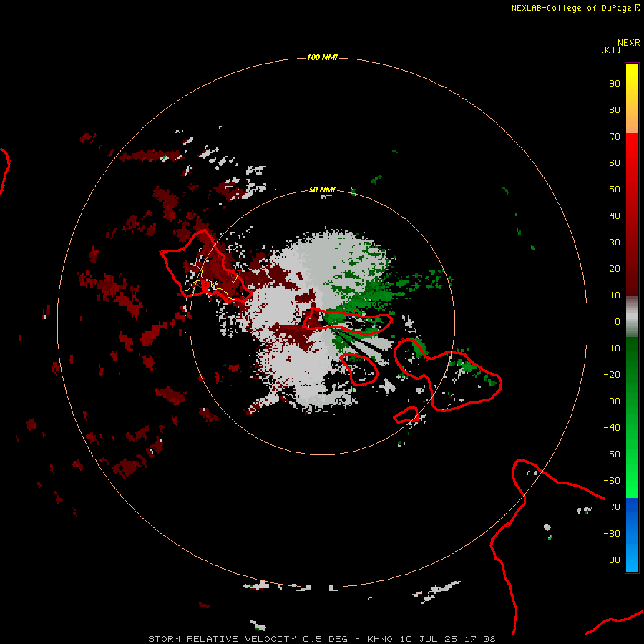Click the 30 value on the velocity scale
Viewport: 644px width, 644px height.
click(x=615, y=243)
